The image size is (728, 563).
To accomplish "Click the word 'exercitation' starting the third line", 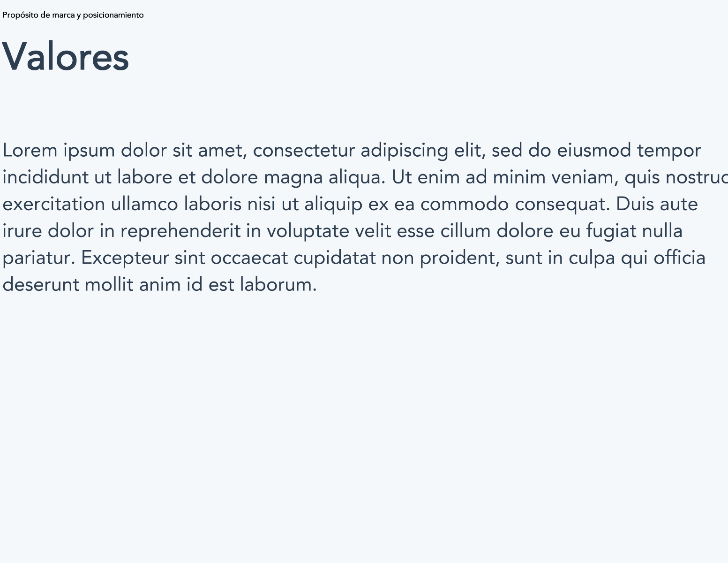I will [54, 204].
